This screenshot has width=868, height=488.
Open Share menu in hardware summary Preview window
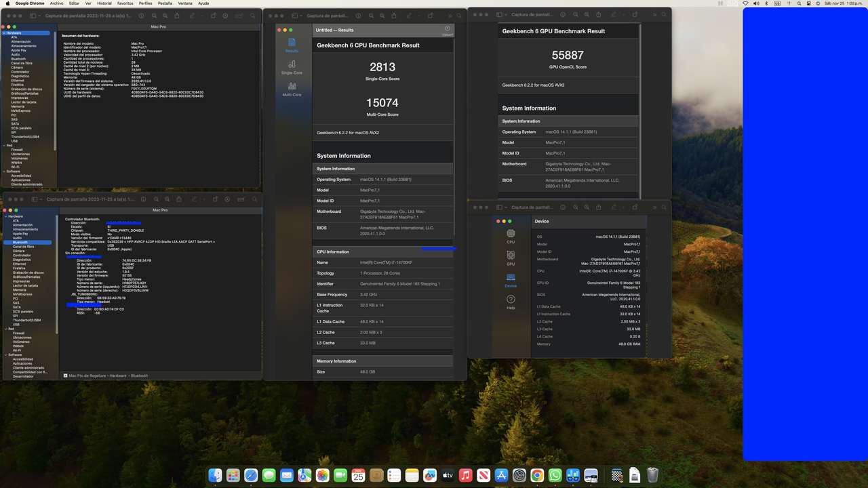click(177, 15)
